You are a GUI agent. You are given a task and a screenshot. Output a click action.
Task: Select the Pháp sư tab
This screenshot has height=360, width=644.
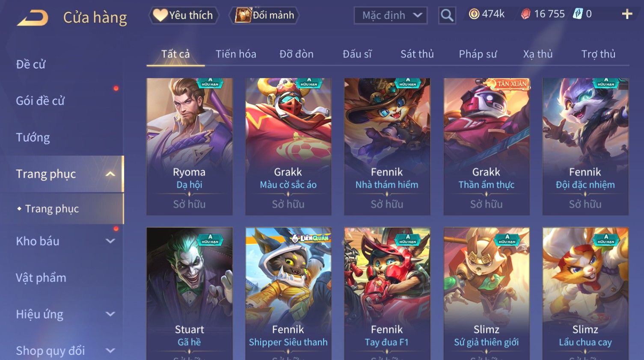coord(478,54)
